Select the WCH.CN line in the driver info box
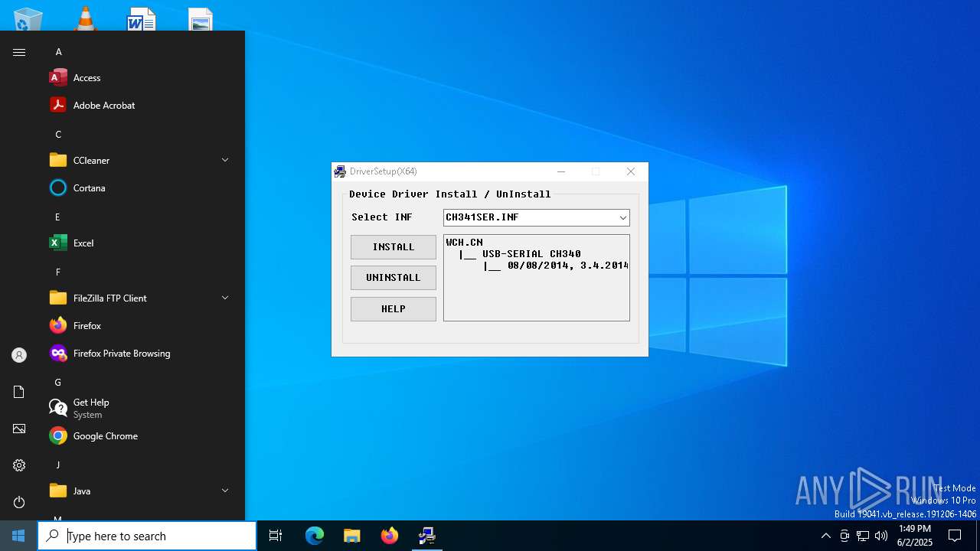This screenshot has height=551, width=980. coord(464,242)
